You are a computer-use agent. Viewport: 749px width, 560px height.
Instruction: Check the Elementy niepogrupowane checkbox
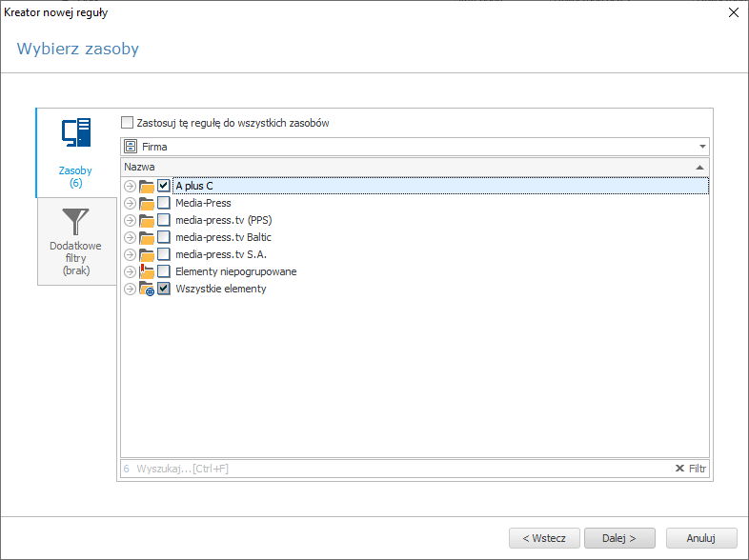coord(163,271)
